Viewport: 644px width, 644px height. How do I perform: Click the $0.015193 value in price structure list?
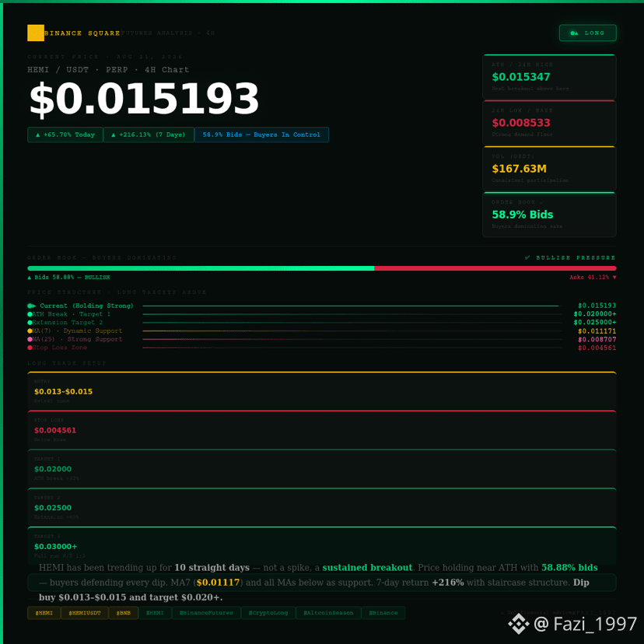(597, 306)
